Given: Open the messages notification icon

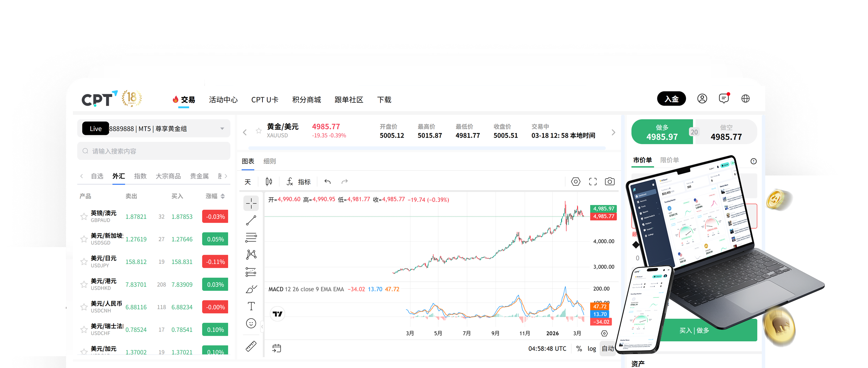Looking at the screenshot, I should pyautogui.click(x=724, y=99).
